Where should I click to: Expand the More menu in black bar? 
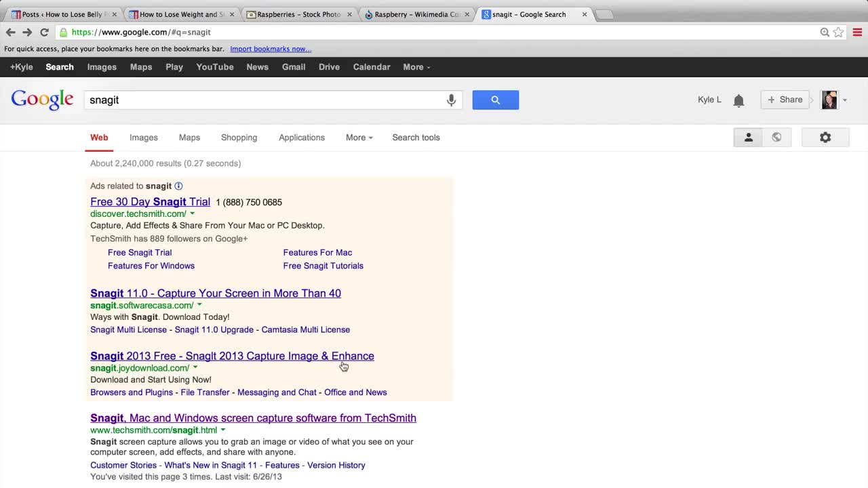(x=416, y=67)
